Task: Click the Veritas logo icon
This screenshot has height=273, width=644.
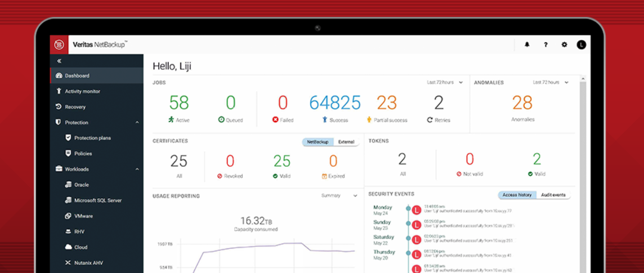Action: [59, 45]
